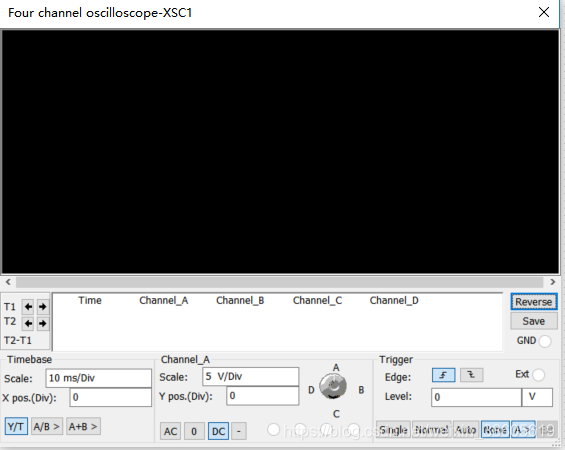Click the black oscilloscope display area
This screenshot has height=450, width=565.
click(280, 152)
